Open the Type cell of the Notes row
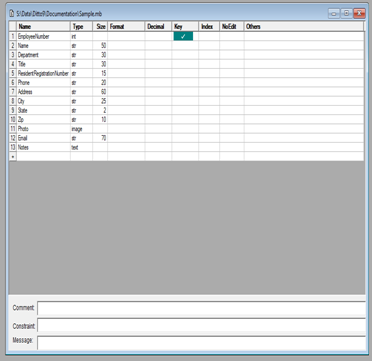This screenshot has width=373, height=362. point(81,147)
